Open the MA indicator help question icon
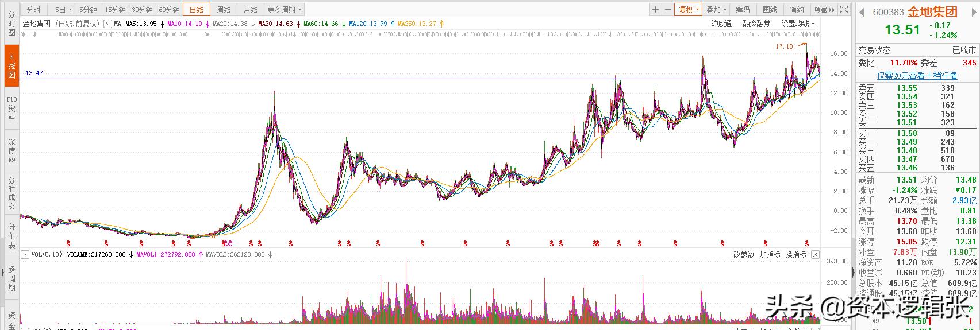 click(x=107, y=24)
